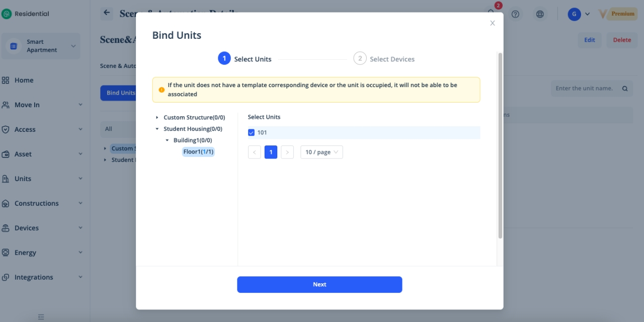This screenshot has height=322, width=644.
Task: Click the search magnifier icon
Action: point(625,89)
